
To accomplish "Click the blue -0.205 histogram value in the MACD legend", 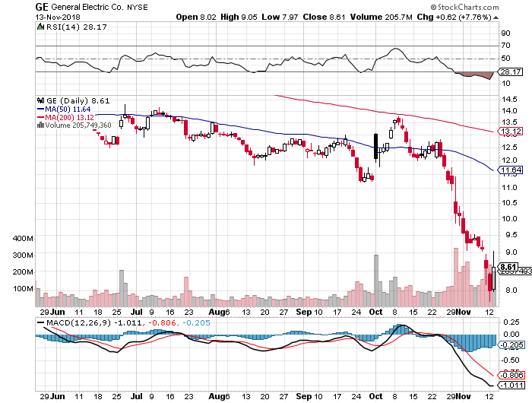I will tap(196, 322).
